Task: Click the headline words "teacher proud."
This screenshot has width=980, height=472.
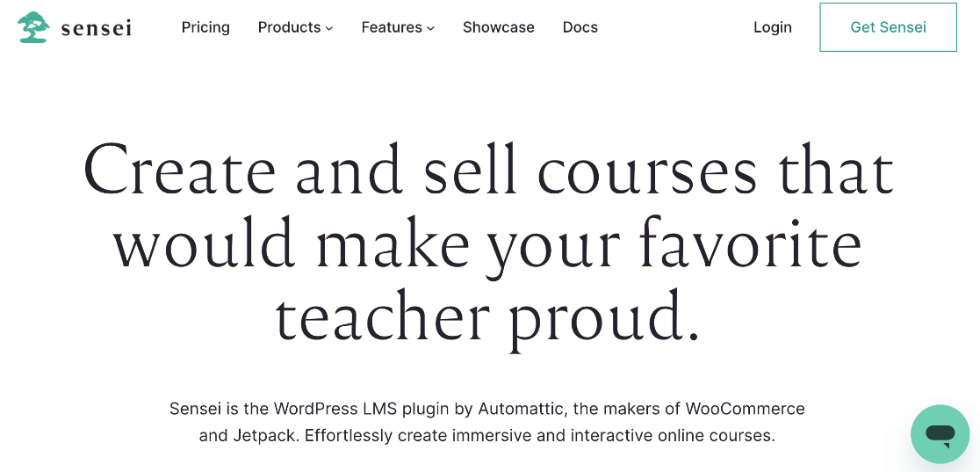Action: (488, 316)
